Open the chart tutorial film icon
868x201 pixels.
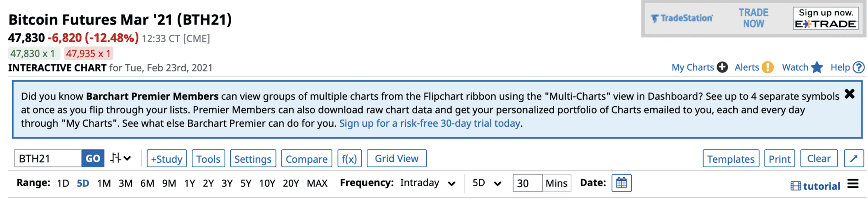click(x=796, y=186)
